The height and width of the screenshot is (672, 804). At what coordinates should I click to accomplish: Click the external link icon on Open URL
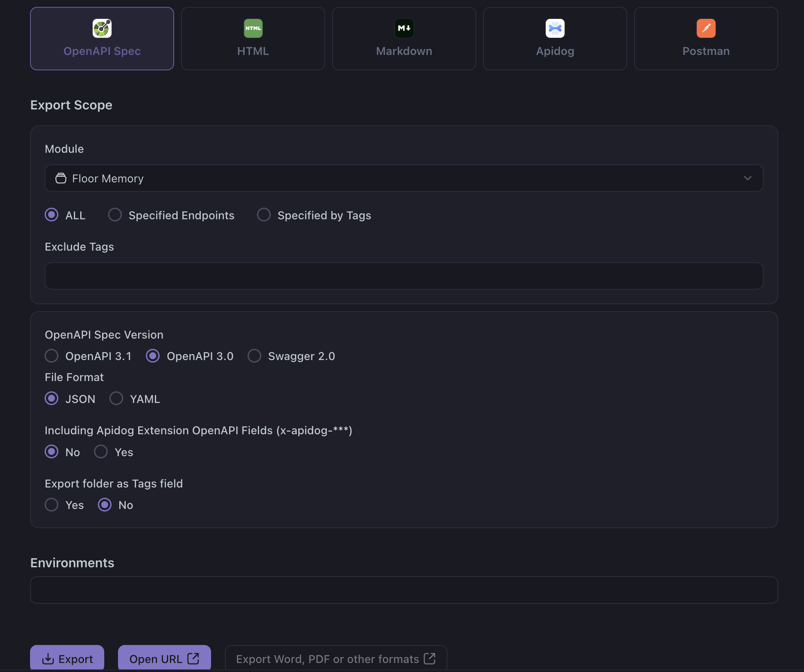click(x=193, y=658)
